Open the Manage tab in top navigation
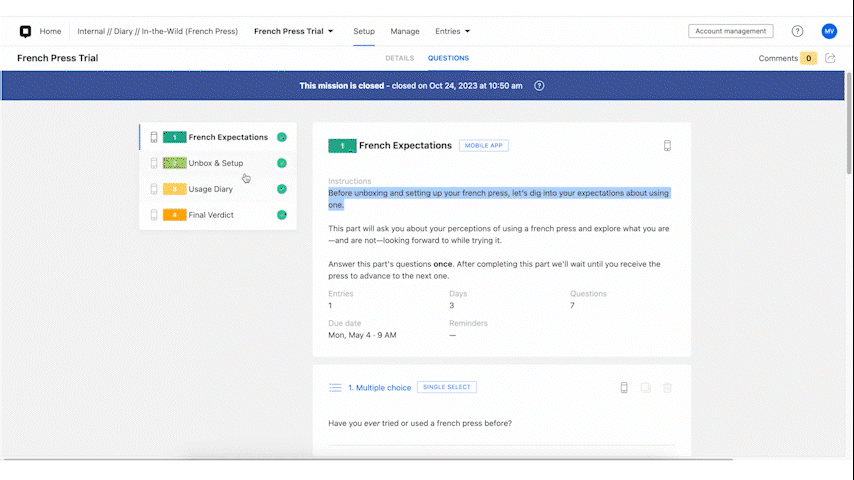 tap(405, 31)
